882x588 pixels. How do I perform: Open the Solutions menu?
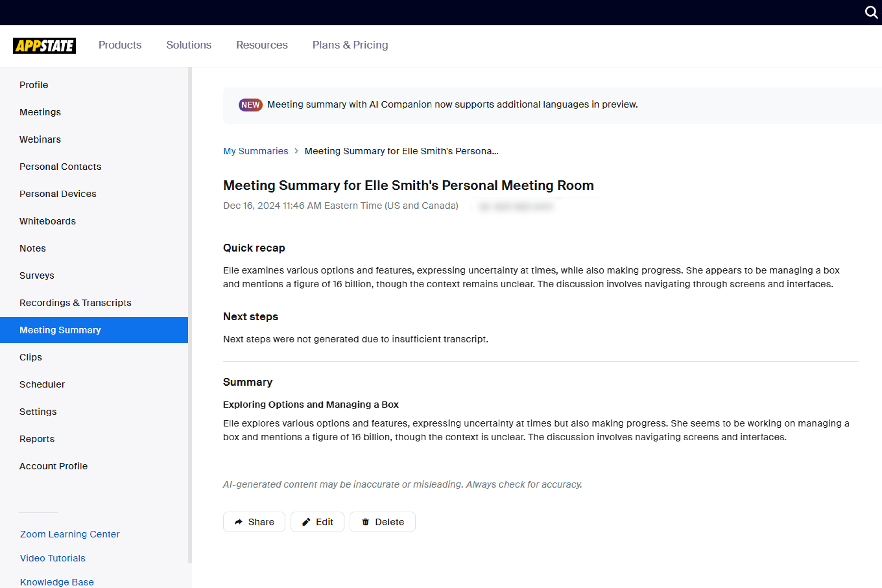point(189,45)
